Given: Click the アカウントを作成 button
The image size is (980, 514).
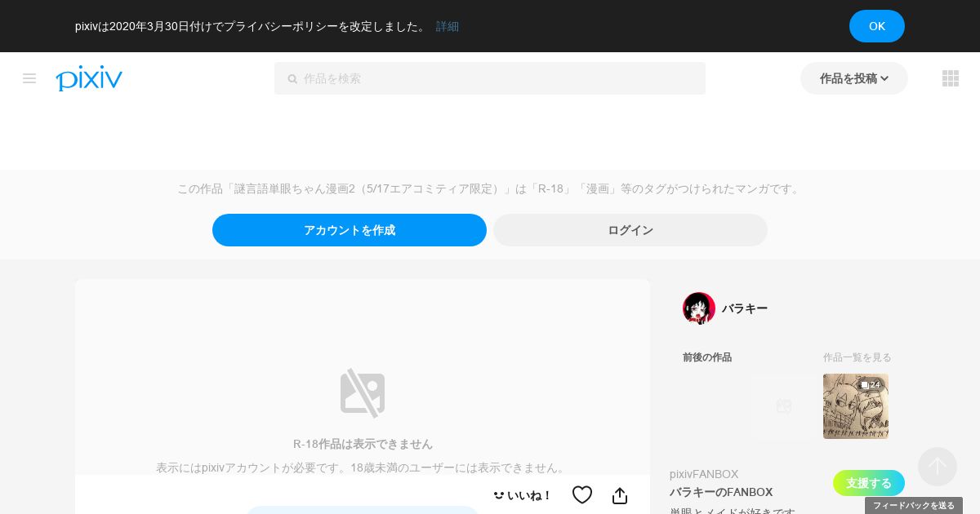Looking at the screenshot, I should (350, 230).
